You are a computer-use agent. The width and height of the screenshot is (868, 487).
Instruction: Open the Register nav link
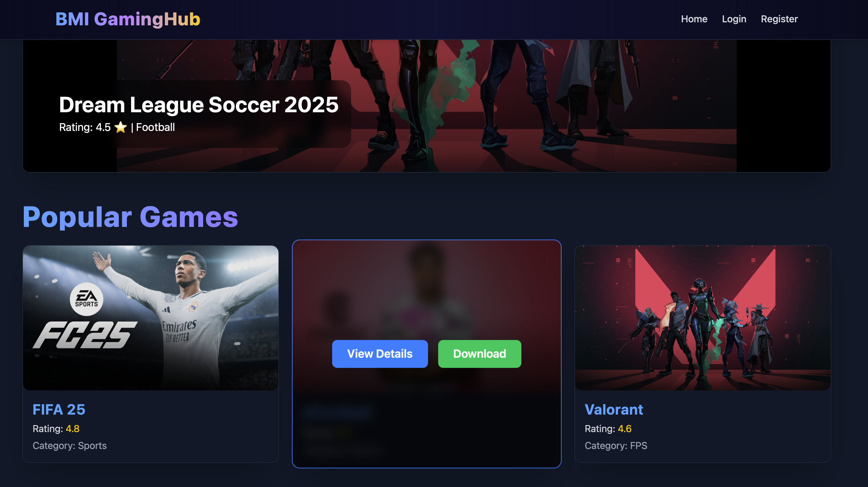click(779, 19)
